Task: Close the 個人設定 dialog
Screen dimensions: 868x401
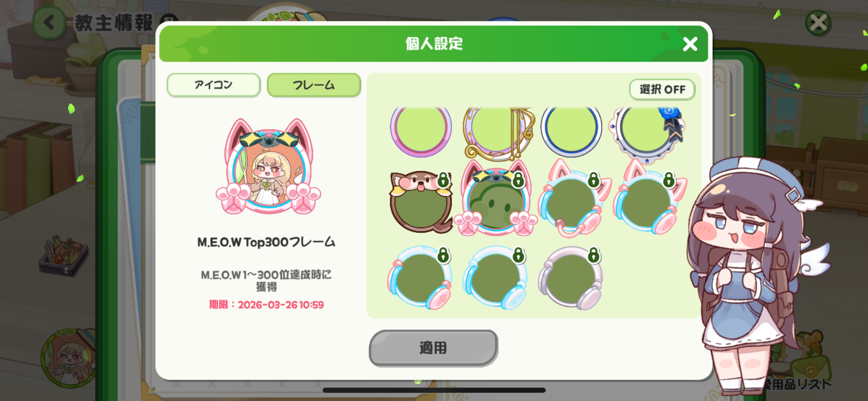Action: coord(690,44)
